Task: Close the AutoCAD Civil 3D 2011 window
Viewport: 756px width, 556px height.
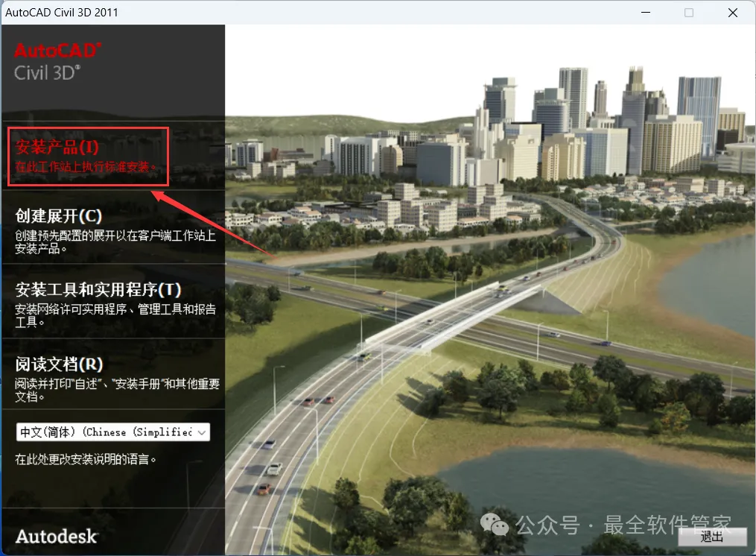Action: point(732,13)
